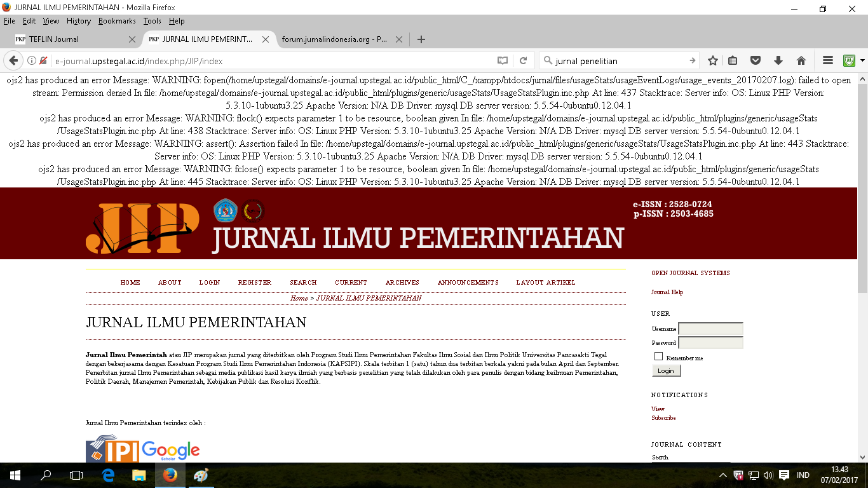Open the ARCHIVES navigation link
The width and height of the screenshot is (868, 488).
point(402,283)
